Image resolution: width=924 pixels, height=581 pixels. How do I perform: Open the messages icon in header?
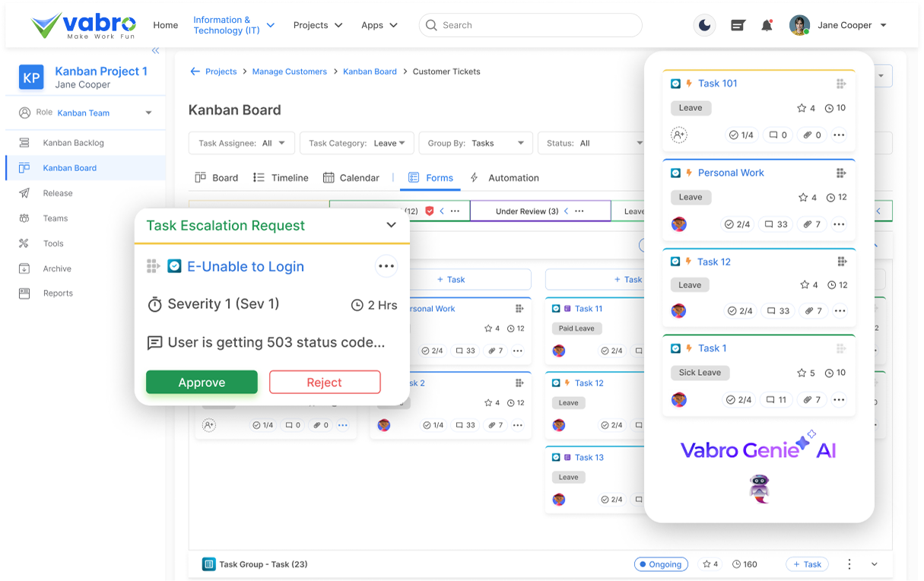click(x=737, y=25)
